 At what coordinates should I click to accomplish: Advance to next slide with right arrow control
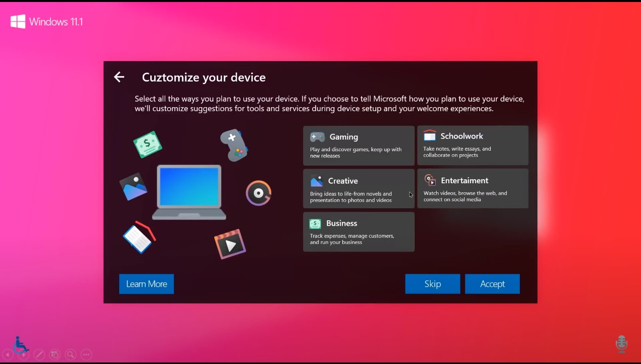[x=23, y=354]
